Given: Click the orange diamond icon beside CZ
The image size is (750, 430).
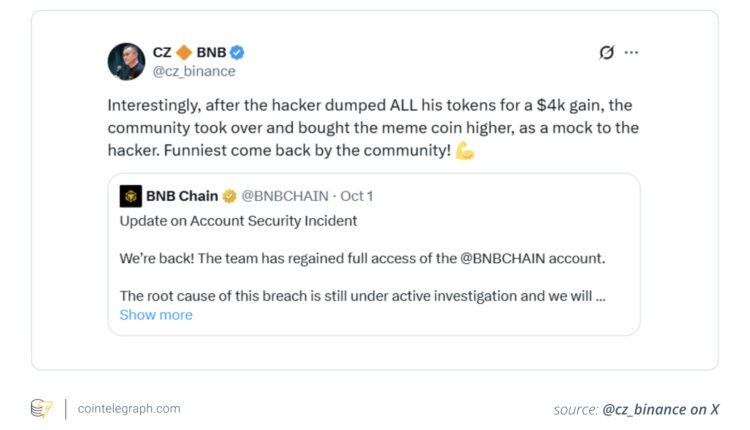Looking at the screenshot, I should (184, 52).
